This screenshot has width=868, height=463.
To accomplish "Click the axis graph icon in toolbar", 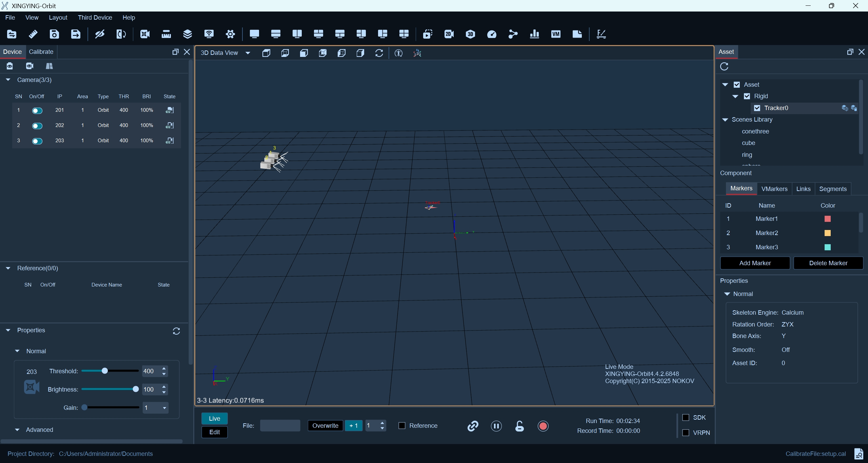I will pyautogui.click(x=601, y=34).
